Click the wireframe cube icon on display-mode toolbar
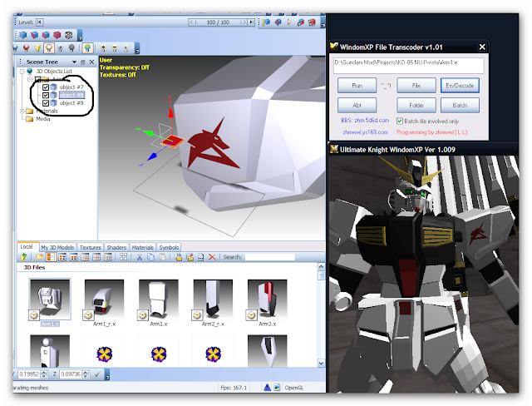Viewport: 532px width, 406px height. (68, 35)
